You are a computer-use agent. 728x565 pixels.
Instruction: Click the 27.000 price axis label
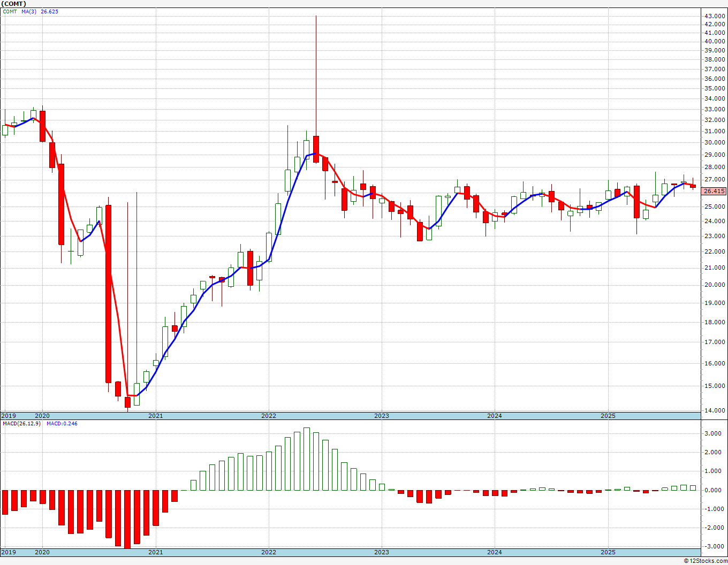tap(715, 180)
